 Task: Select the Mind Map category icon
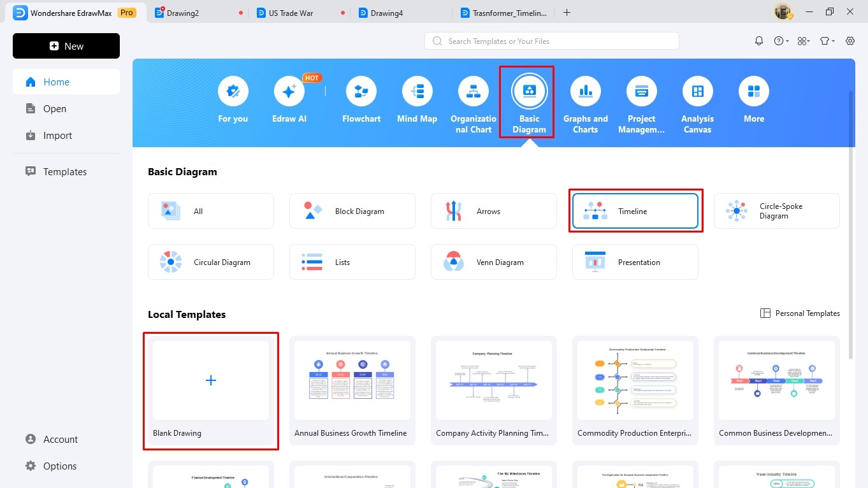coord(417,92)
